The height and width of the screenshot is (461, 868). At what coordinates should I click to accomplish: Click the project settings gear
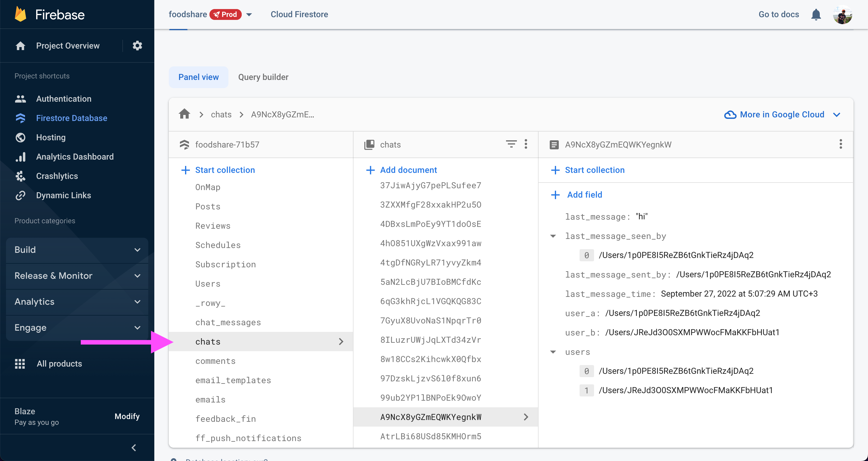tap(137, 46)
